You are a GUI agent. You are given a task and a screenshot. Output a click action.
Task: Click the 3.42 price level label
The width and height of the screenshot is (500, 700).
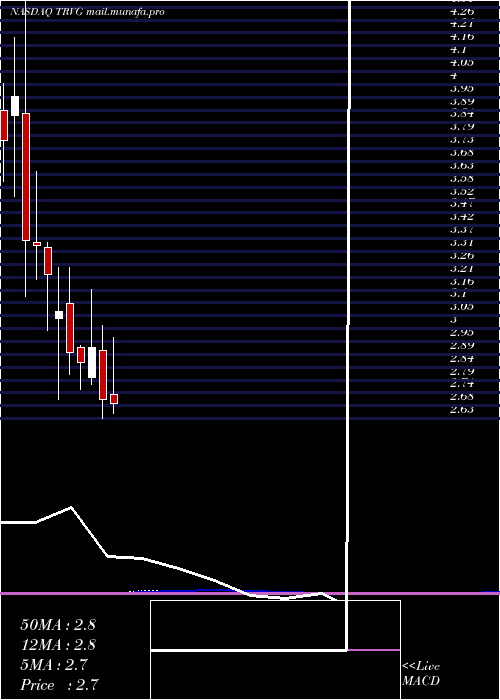point(462,217)
